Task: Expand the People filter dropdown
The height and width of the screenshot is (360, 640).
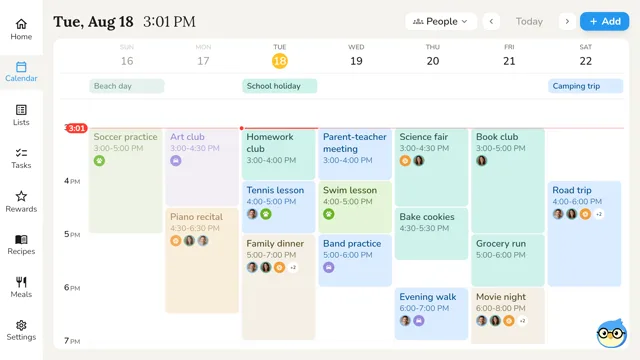Action: coord(441,21)
